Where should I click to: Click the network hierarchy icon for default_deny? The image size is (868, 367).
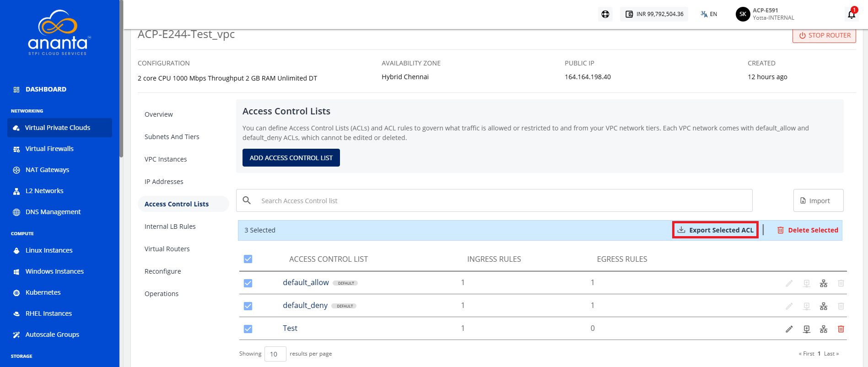824,306
